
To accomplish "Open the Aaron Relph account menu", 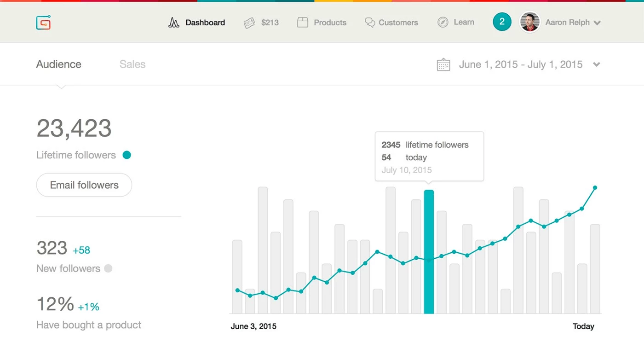I will 573,23.
